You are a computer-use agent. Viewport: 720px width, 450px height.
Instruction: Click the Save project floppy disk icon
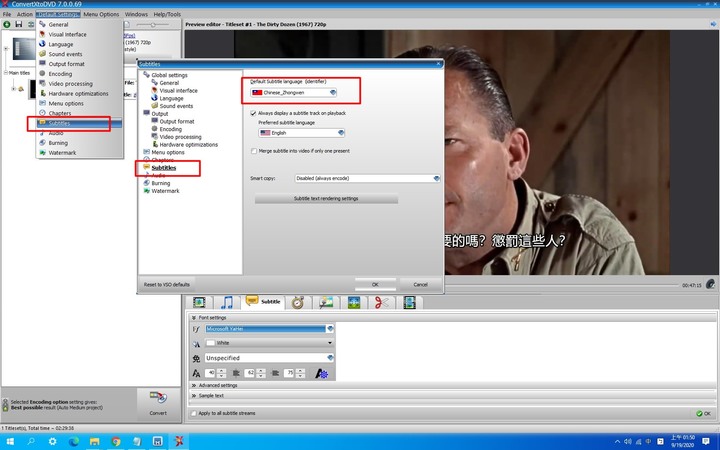[x=19, y=24]
